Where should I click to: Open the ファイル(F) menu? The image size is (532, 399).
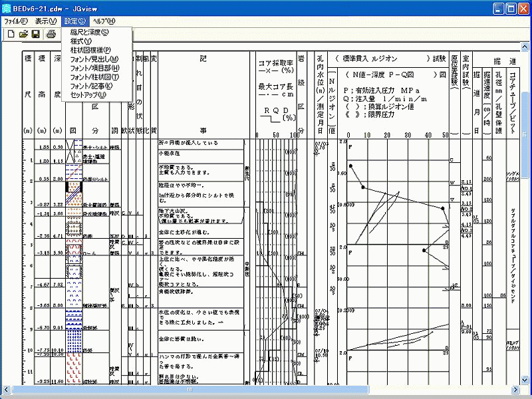(15, 21)
